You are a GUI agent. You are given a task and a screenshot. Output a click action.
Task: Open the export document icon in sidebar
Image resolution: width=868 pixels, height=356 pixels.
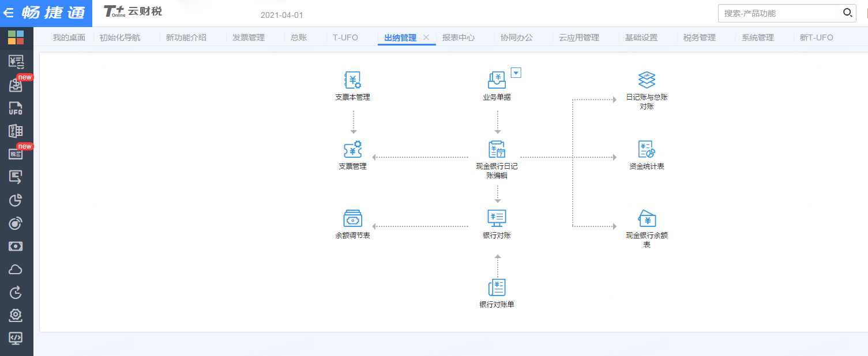tap(16, 177)
